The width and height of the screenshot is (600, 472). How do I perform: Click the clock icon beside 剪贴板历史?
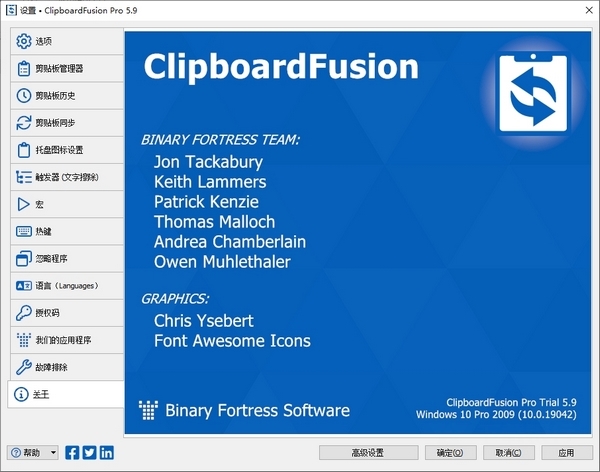(x=24, y=96)
